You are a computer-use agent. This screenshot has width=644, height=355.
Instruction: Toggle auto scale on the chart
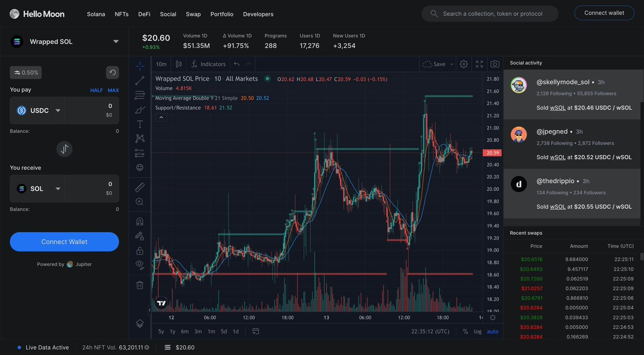[x=493, y=331]
